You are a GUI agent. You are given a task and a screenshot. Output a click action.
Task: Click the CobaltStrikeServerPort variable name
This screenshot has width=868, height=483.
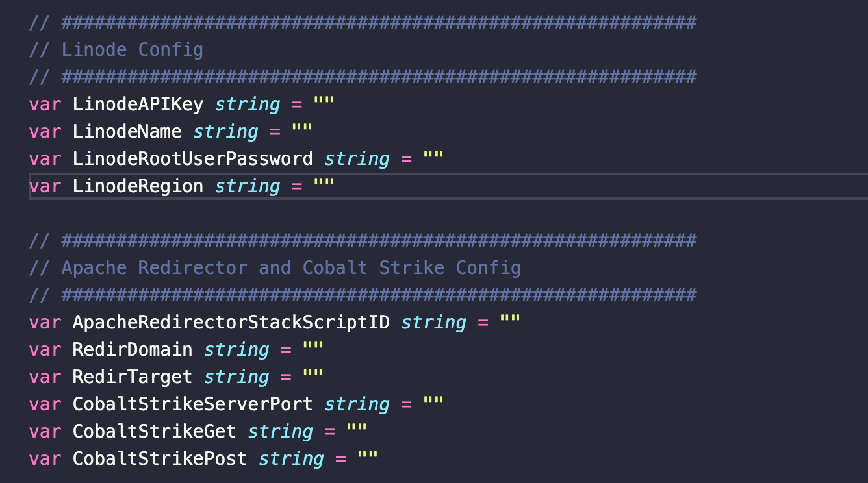click(x=192, y=404)
